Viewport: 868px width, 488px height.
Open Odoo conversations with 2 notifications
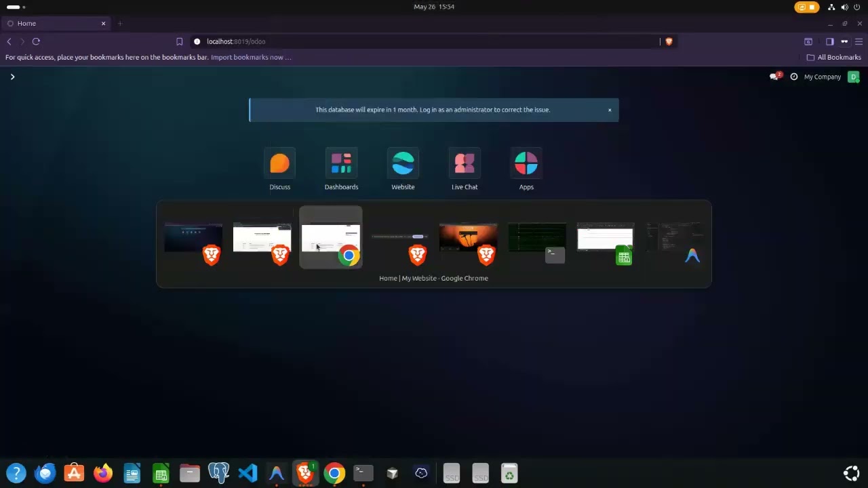[775, 77]
